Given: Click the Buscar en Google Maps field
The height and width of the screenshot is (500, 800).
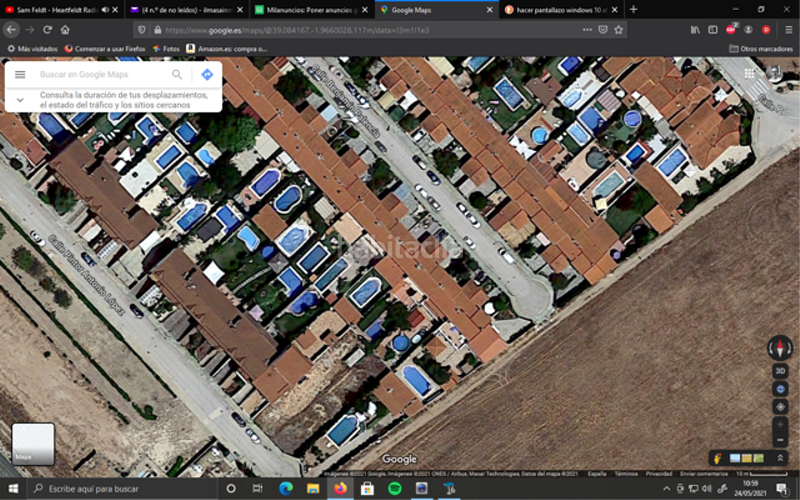Looking at the screenshot, I should point(100,75).
